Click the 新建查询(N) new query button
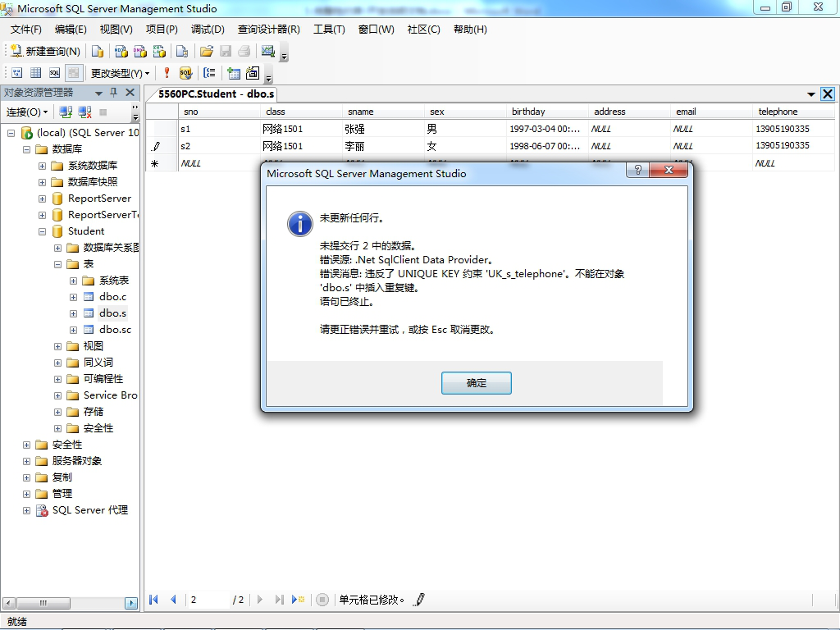 45,51
